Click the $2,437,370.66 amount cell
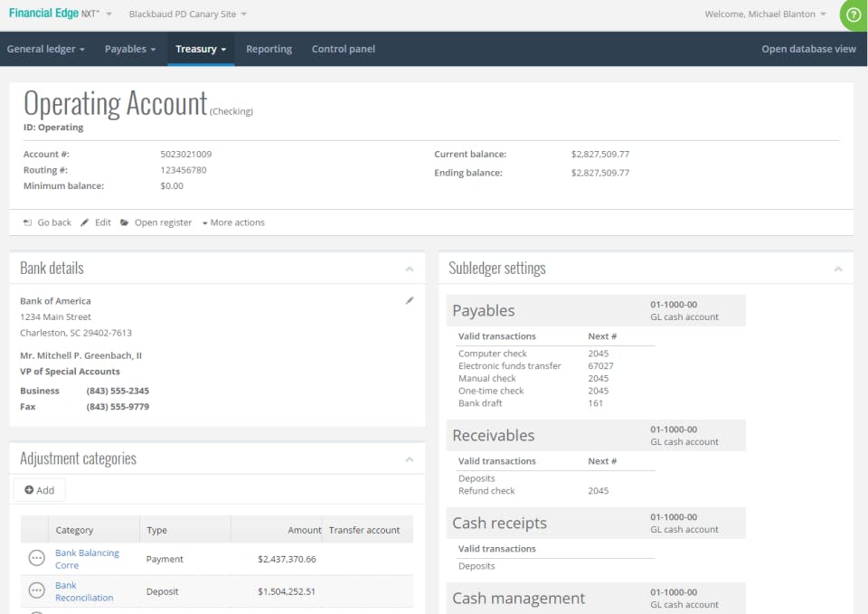The height and width of the screenshot is (614, 868). pyautogui.click(x=287, y=559)
